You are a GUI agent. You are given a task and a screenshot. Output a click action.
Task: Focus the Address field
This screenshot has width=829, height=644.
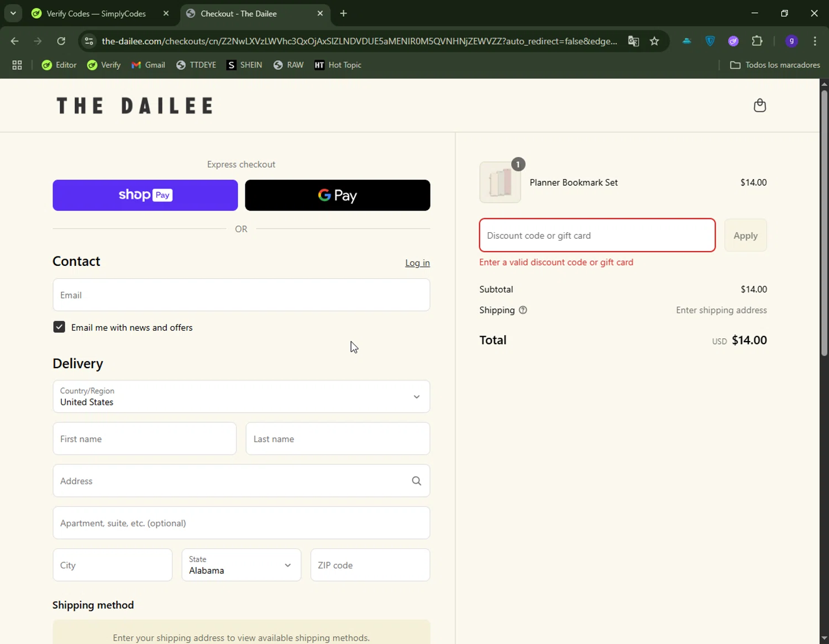(x=242, y=481)
